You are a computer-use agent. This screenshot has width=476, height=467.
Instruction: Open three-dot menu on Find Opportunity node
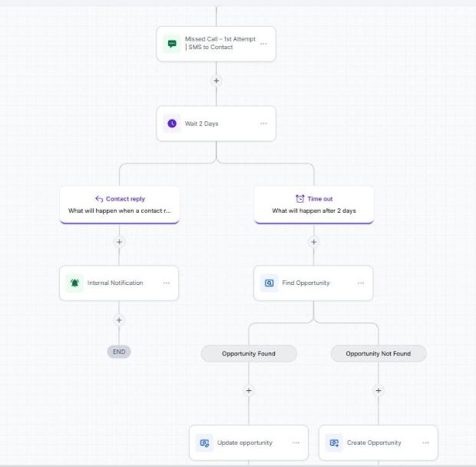[x=361, y=283]
